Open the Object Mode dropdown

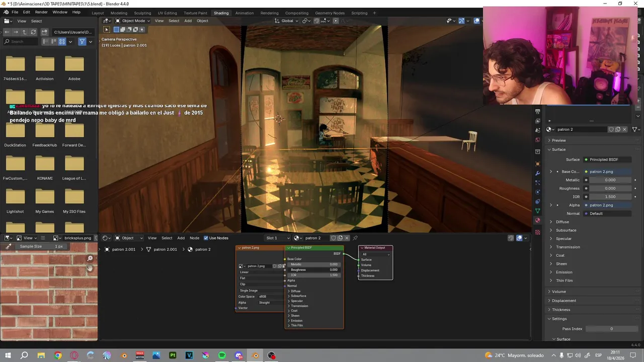click(133, 21)
